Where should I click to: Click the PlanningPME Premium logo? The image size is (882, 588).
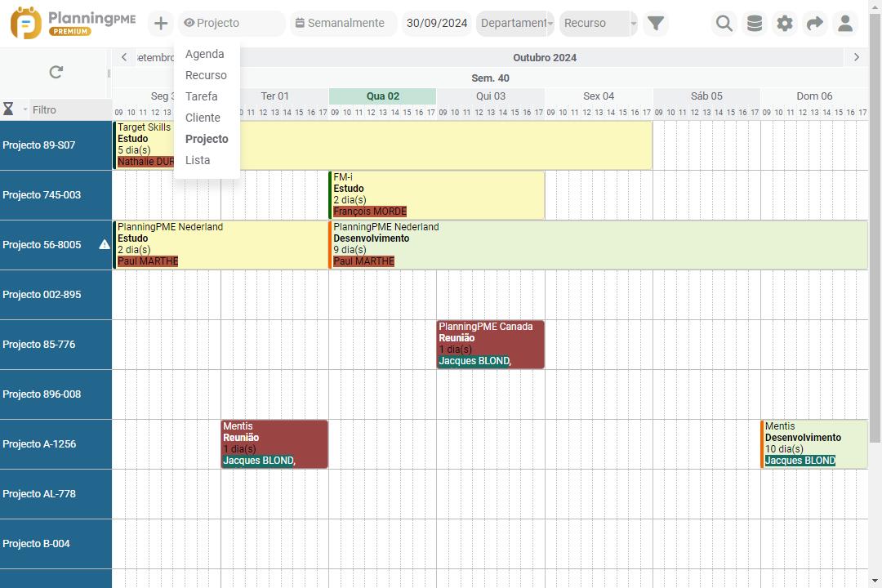[x=73, y=23]
